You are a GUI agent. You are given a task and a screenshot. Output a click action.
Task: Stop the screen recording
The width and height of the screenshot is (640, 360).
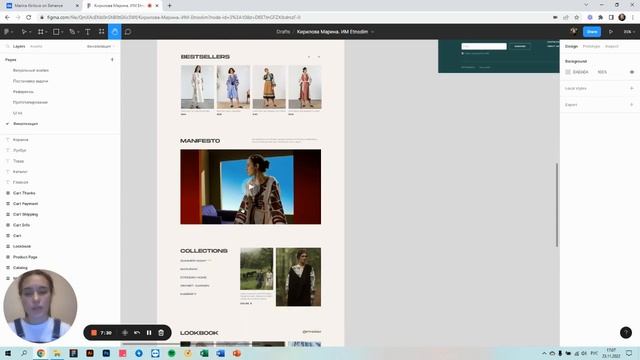(94, 333)
